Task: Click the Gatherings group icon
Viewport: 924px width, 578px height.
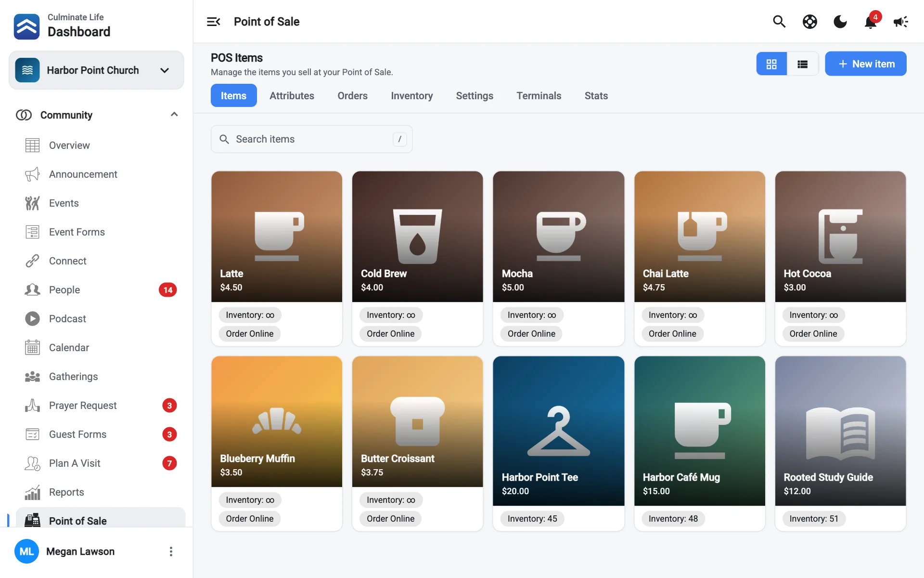Action: (x=32, y=377)
